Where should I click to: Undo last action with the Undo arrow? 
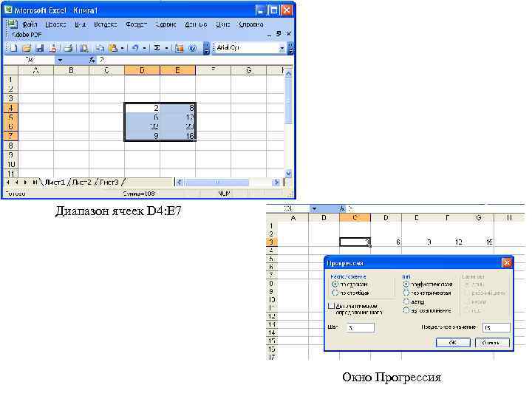[135, 48]
